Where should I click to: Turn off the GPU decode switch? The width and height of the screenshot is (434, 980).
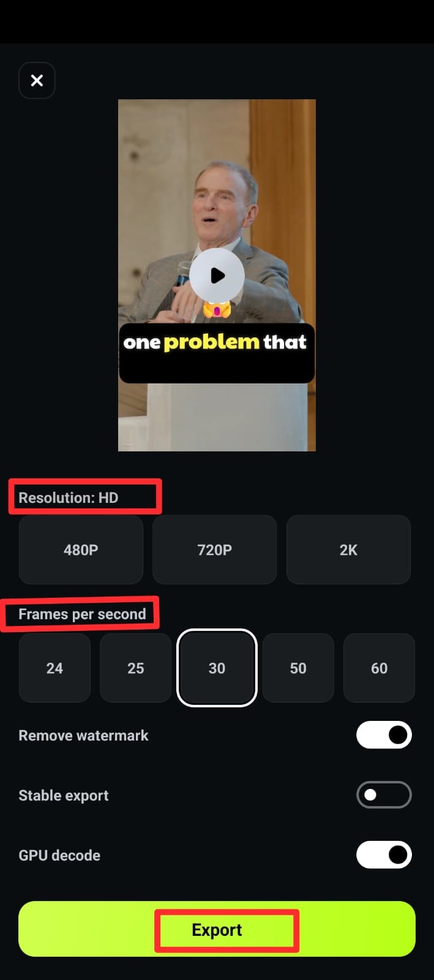pyautogui.click(x=384, y=854)
